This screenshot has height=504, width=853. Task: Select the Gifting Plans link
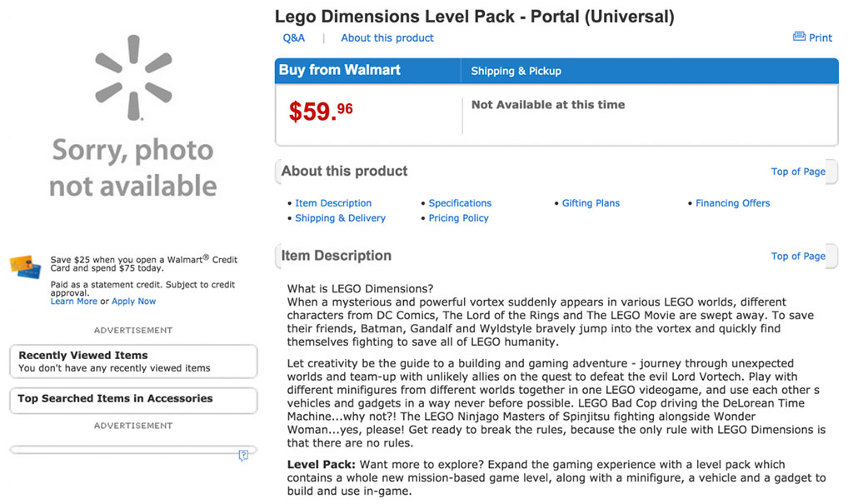point(591,203)
